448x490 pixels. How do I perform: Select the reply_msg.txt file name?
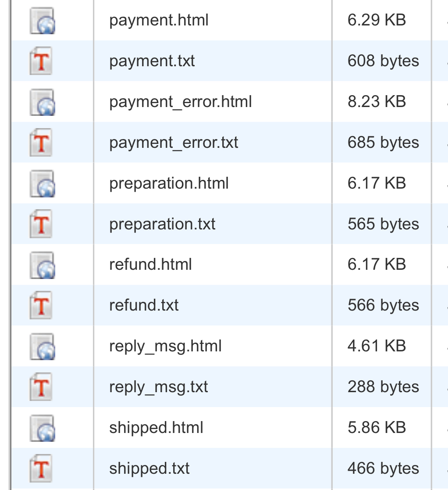coord(158,387)
